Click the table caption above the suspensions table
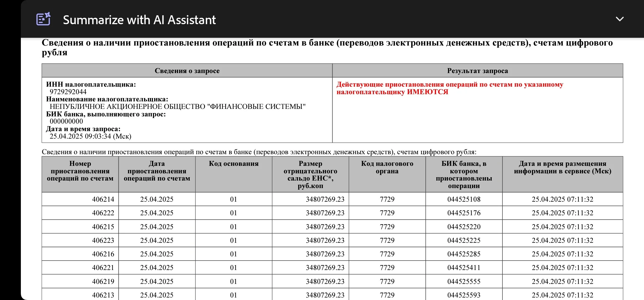The width and height of the screenshot is (644, 300). (259, 152)
